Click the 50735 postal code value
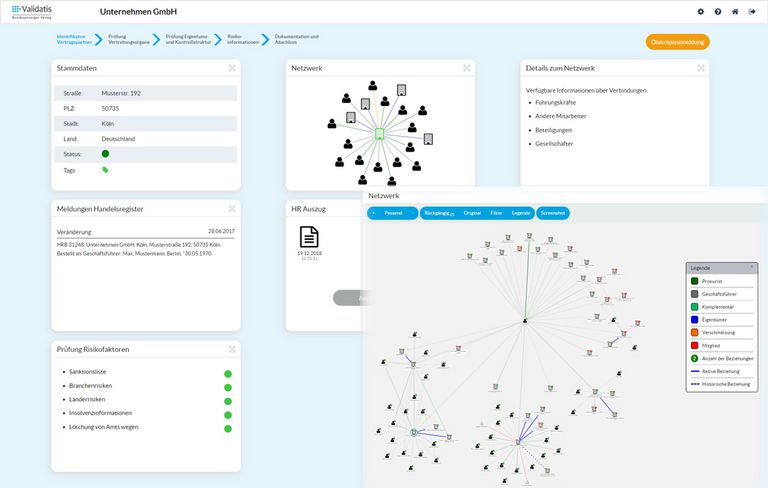Screen dimensions: 768x488 110,108
